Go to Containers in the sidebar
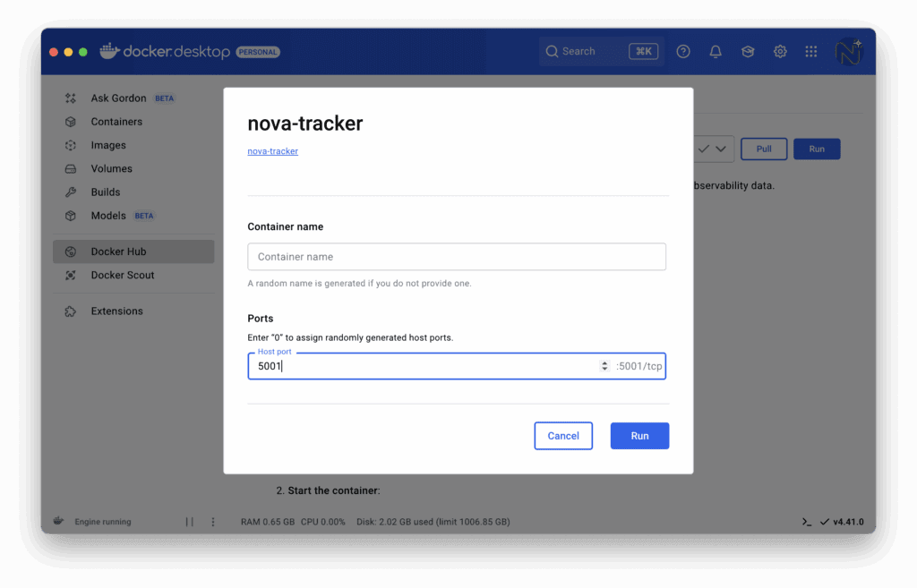 (133, 122)
